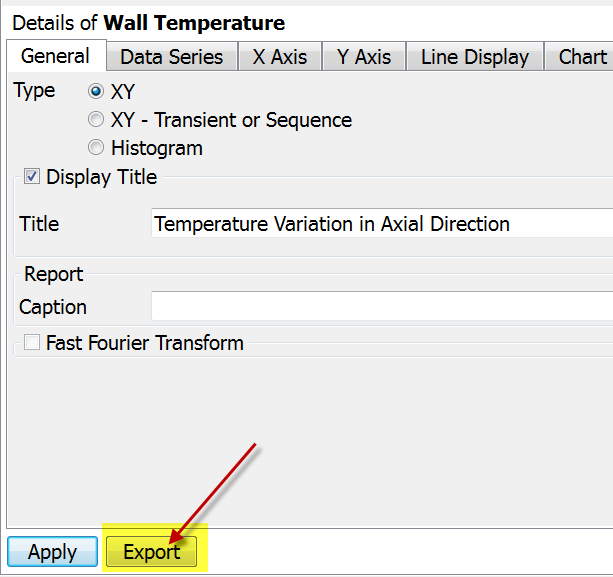
Task: Click into the Title text field
Action: tap(382, 223)
